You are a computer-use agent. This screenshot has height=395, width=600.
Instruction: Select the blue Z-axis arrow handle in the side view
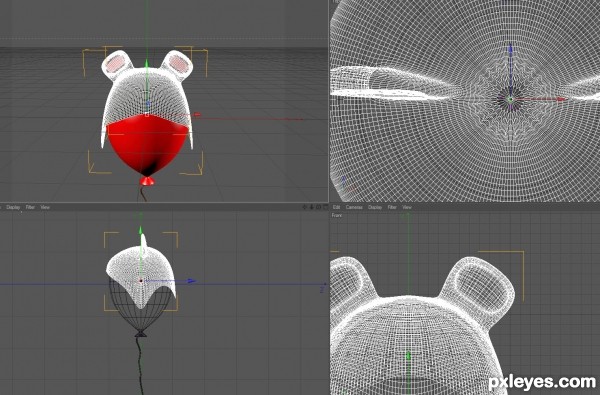coord(191,281)
